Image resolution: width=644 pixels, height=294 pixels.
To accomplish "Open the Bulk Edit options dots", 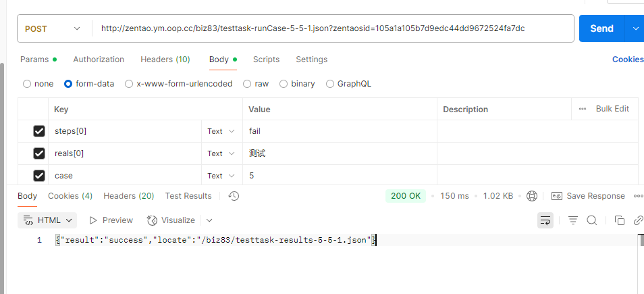I will click(583, 109).
